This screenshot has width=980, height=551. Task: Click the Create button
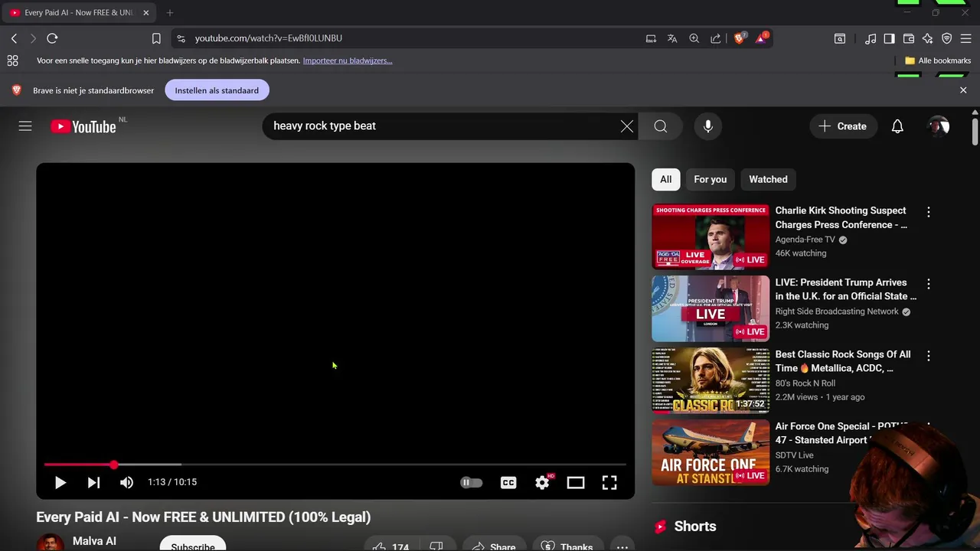click(x=842, y=126)
